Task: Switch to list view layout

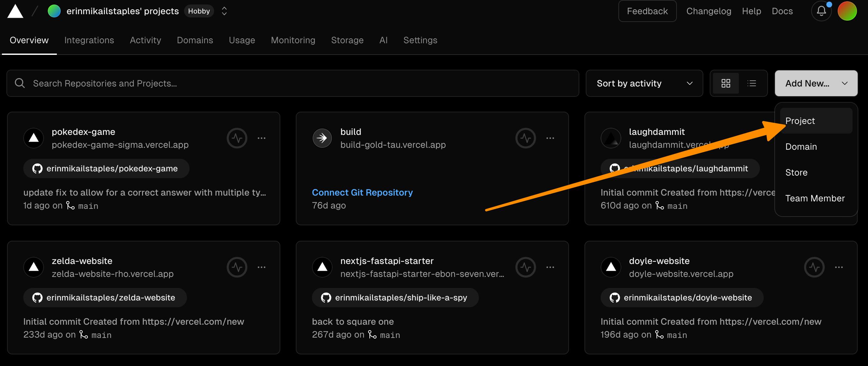Action: (751, 83)
